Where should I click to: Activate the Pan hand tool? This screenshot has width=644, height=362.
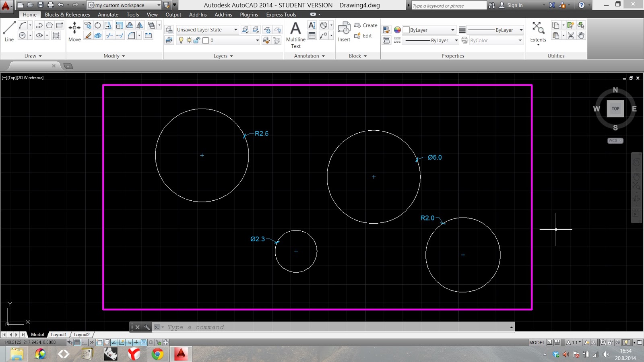(x=581, y=35)
